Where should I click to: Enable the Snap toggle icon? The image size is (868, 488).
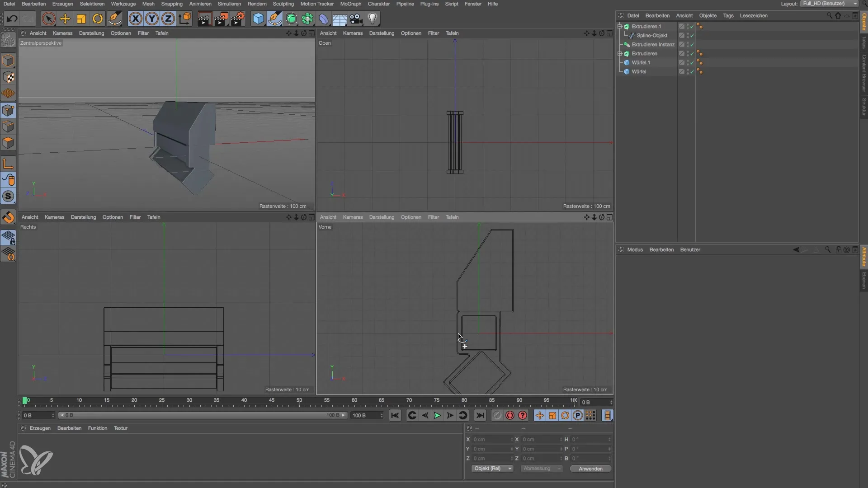(x=8, y=218)
